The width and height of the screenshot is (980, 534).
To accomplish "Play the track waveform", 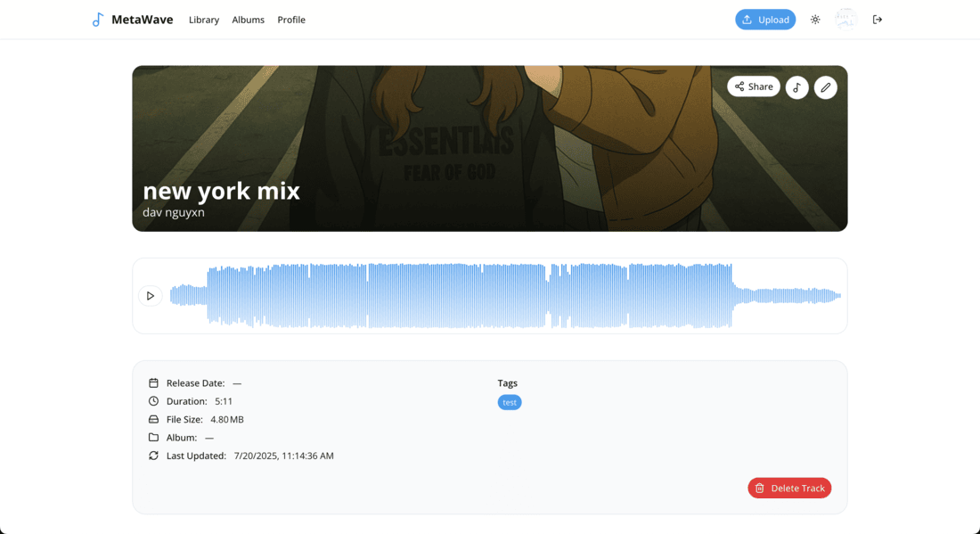I will point(150,296).
